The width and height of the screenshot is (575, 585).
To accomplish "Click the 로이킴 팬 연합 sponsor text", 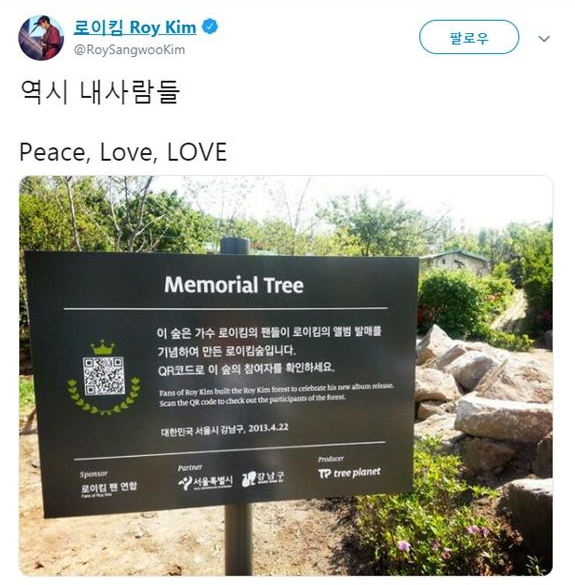I will pyautogui.click(x=109, y=487).
